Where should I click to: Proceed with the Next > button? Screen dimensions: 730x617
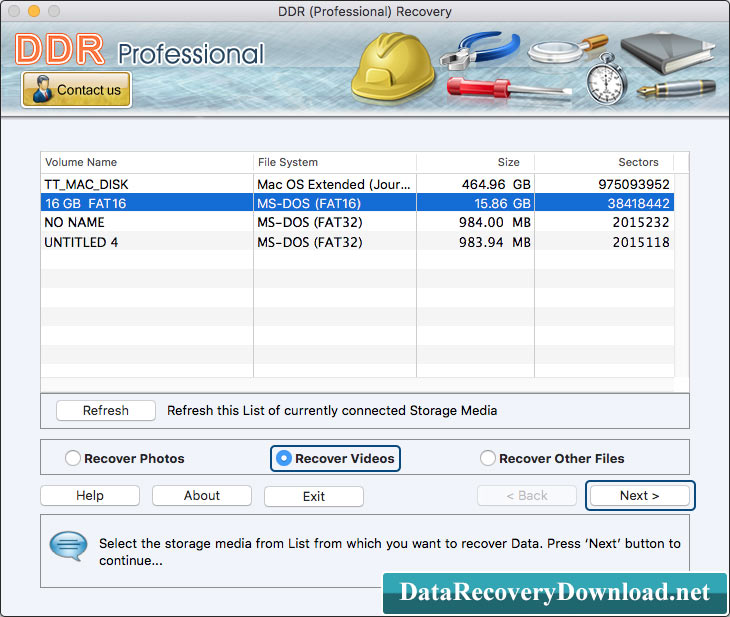[x=640, y=495]
